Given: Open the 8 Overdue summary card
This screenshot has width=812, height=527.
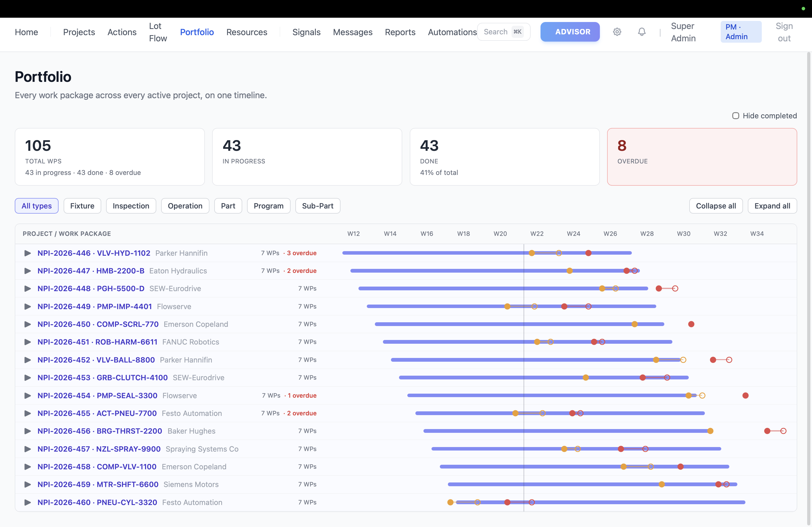Looking at the screenshot, I should [702, 157].
